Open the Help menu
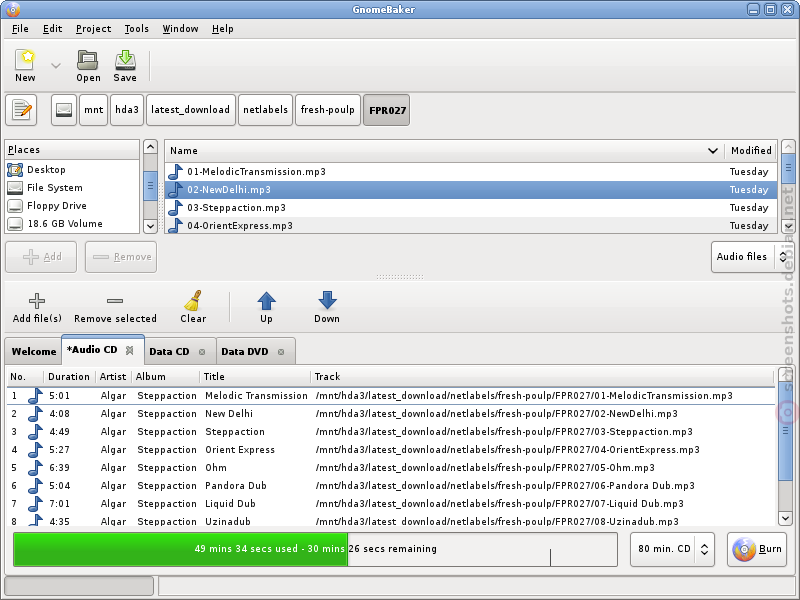Image resolution: width=800 pixels, height=600 pixels. tap(222, 29)
